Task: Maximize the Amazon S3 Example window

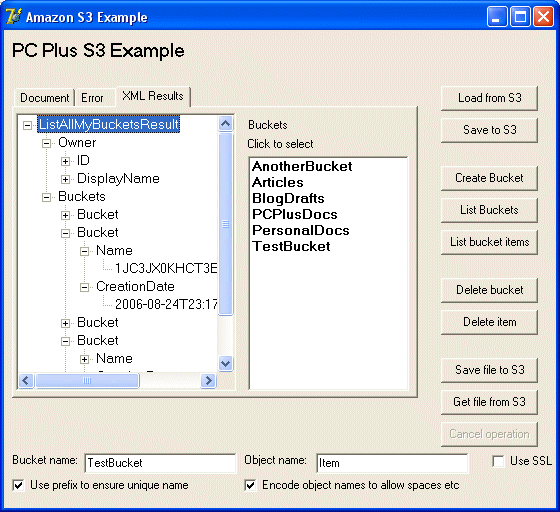Action: 520,17
